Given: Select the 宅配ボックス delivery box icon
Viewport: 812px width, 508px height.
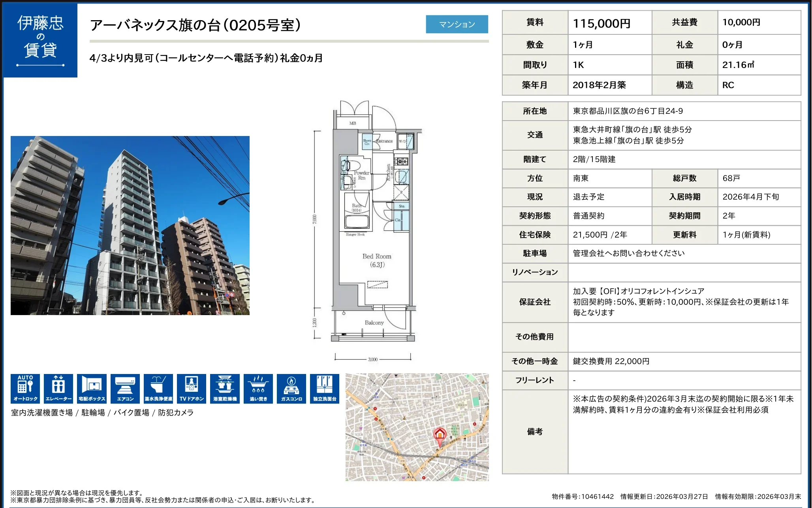Looking at the screenshot, I should click(x=92, y=388).
